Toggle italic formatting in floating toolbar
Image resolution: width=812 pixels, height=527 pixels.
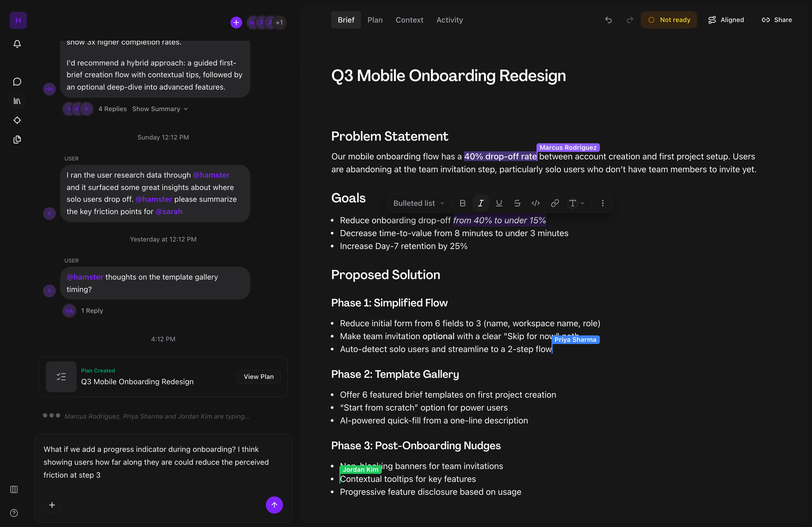[481, 203]
